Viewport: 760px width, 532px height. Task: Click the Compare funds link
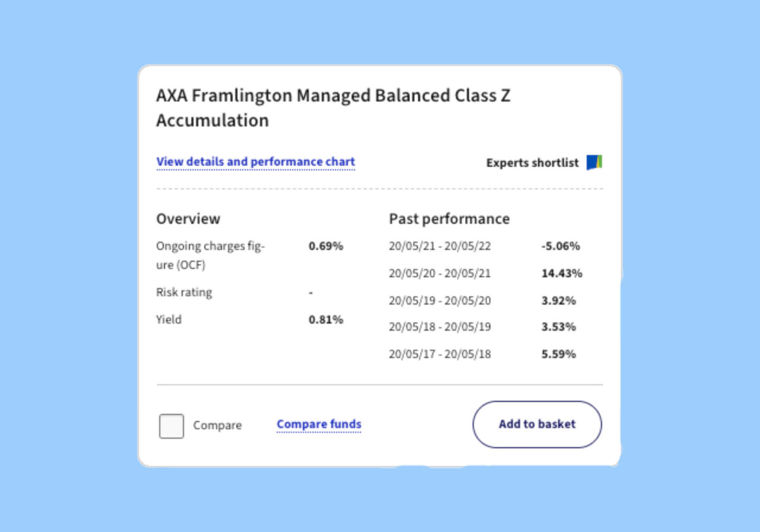319,424
